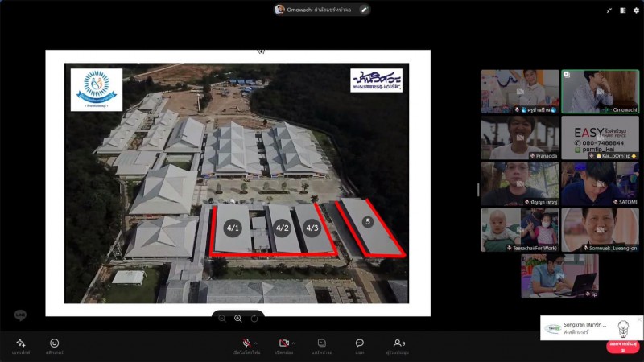Close the Songkran notification popup
Viewport: 644px width, 362px height.
[639, 319]
